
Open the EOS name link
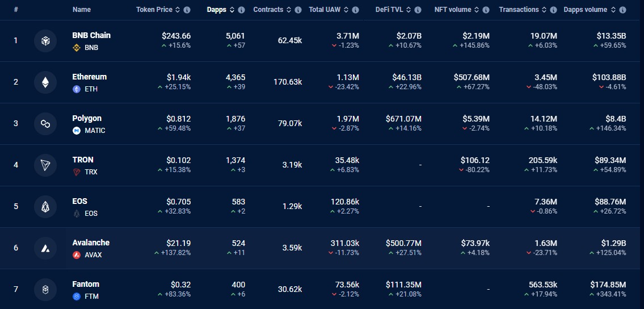click(79, 201)
